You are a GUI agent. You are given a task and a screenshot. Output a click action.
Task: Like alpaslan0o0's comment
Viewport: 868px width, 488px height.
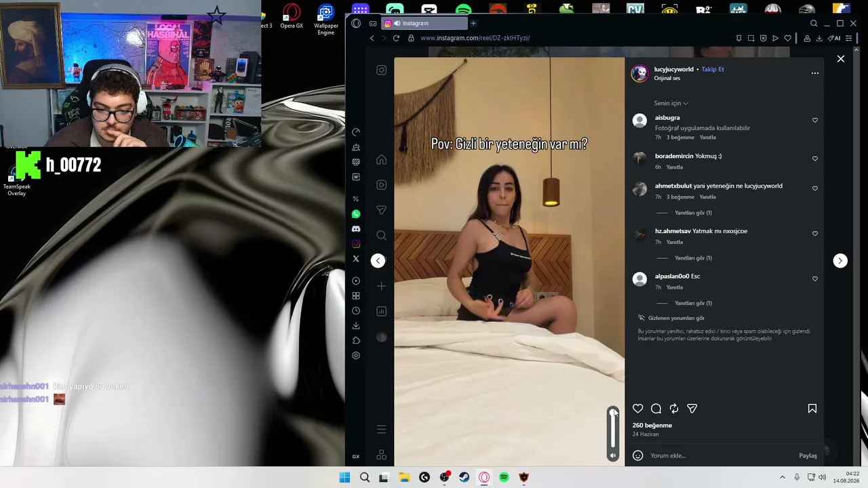(815, 279)
